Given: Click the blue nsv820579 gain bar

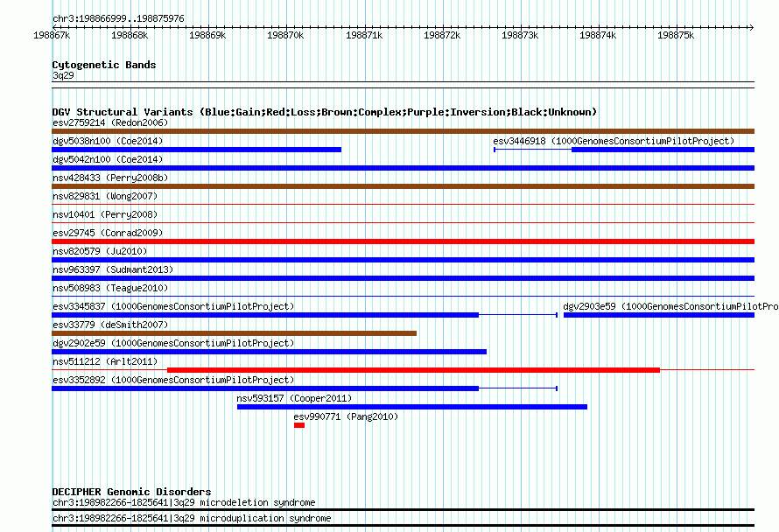Looking at the screenshot, I should (403, 260).
